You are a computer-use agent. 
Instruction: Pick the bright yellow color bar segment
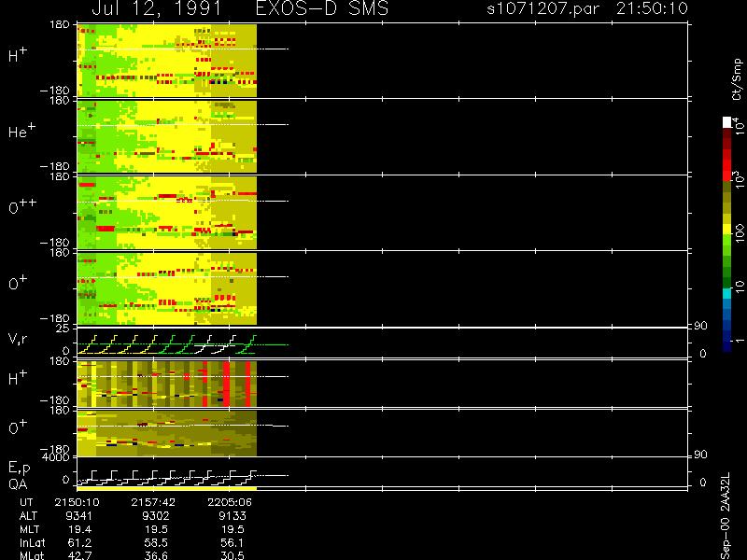(726, 230)
